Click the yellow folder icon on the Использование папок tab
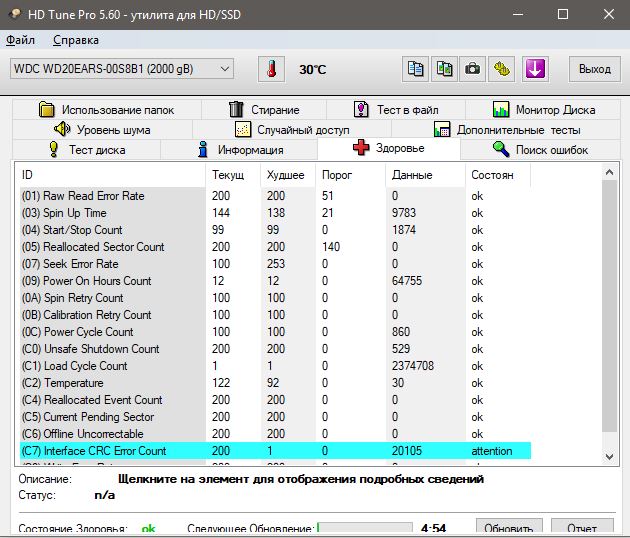Screen dimensions: 630x538 47,109
